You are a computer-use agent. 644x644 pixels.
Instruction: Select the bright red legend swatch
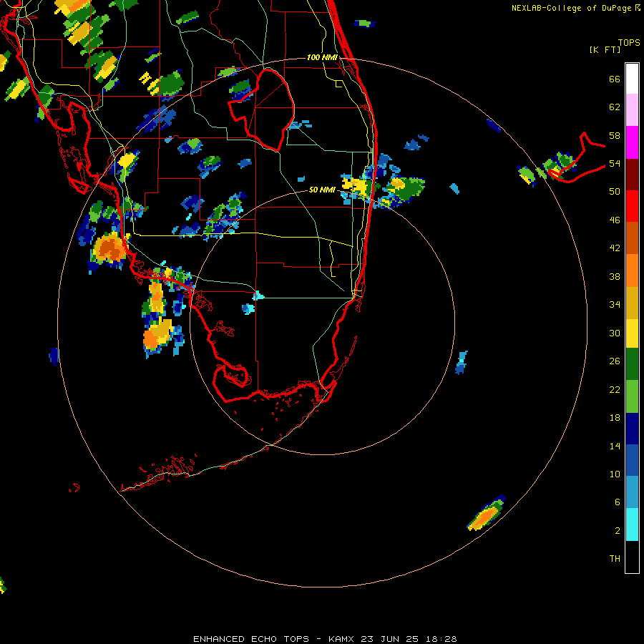(x=632, y=206)
